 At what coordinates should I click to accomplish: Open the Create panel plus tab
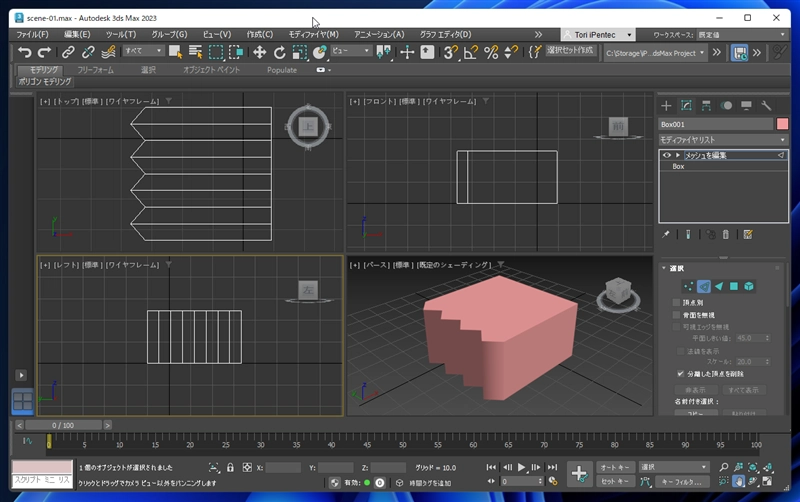(x=666, y=106)
